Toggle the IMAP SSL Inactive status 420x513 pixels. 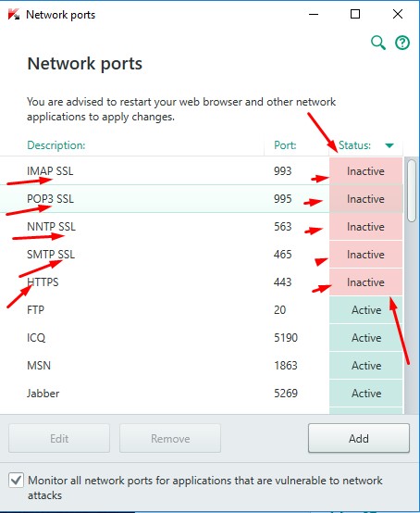365,171
